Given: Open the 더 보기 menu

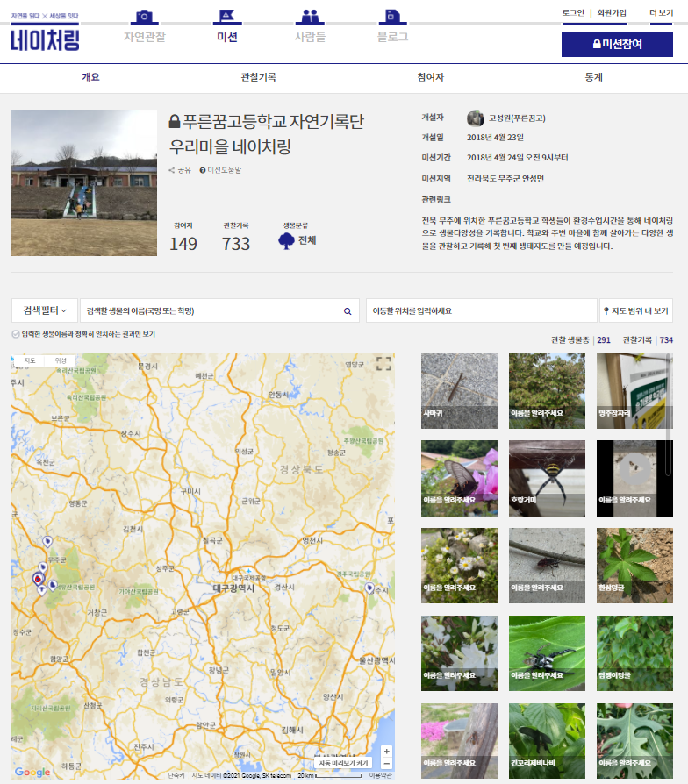Looking at the screenshot, I should pos(661,13).
